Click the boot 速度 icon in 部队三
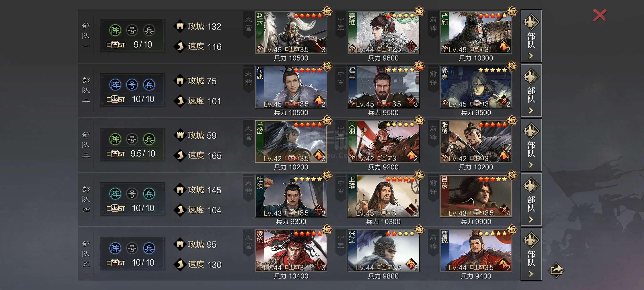The image size is (644, 290). [180, 155]
